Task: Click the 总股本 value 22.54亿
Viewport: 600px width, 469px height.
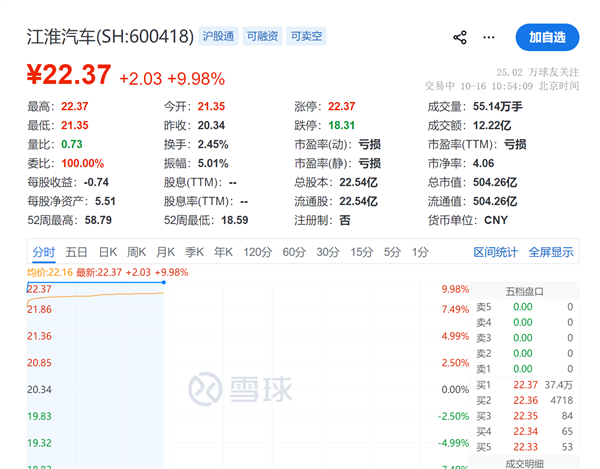Action: point(358,182)
